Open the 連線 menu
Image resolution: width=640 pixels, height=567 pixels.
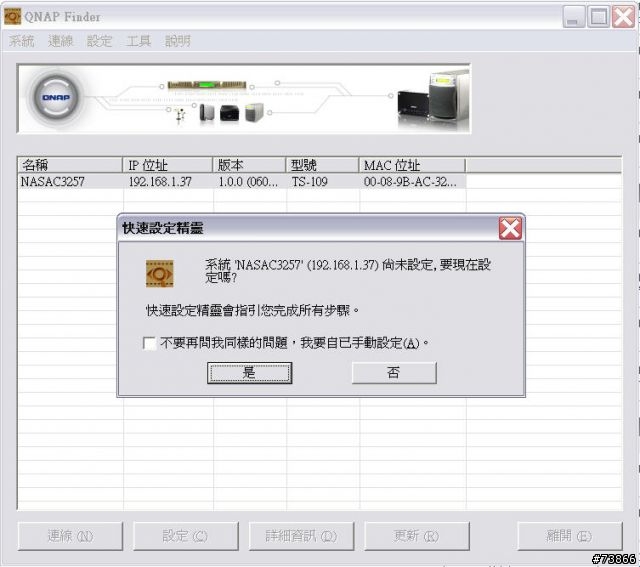click(60, 41)
